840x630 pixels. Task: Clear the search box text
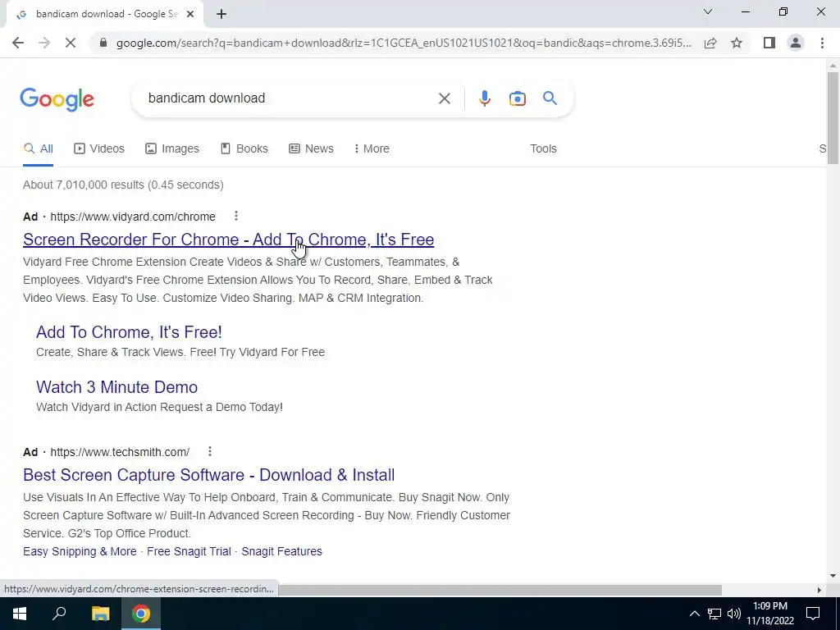tap(444, 98)
